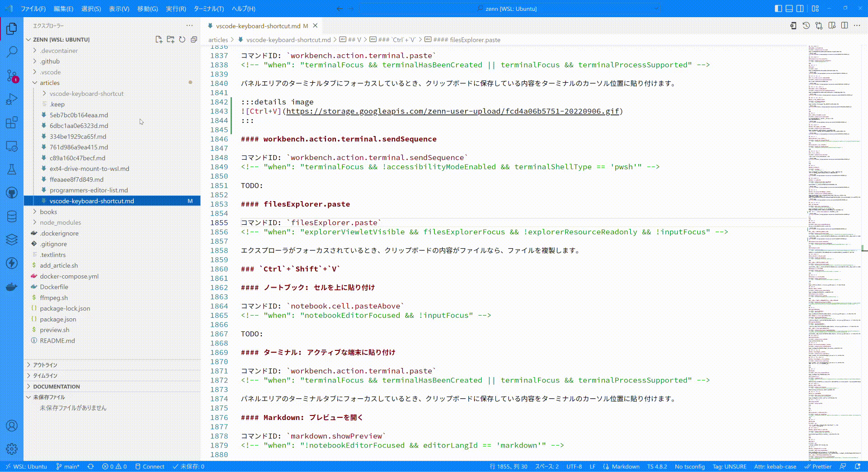This screenshot has height=472, width=868.
Task: Click the zenn [WSL: Ubuntu] command center search
Action: tap(510, 9)
